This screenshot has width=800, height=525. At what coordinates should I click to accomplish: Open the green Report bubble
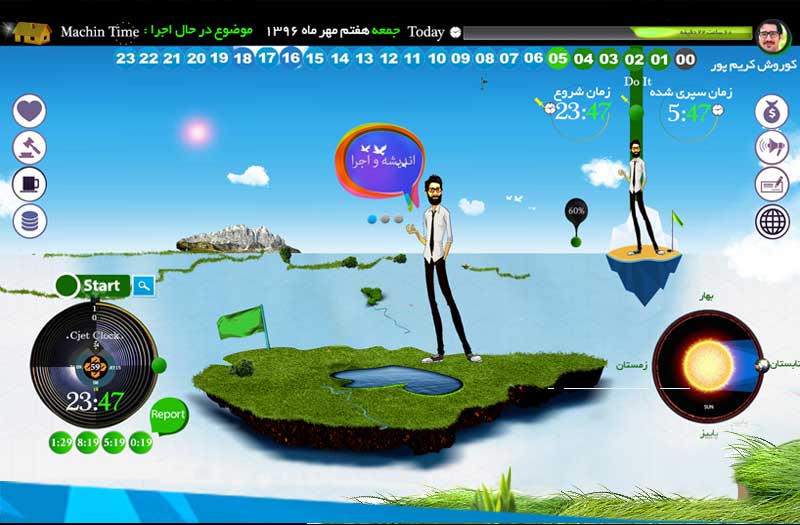coord(168,414)
